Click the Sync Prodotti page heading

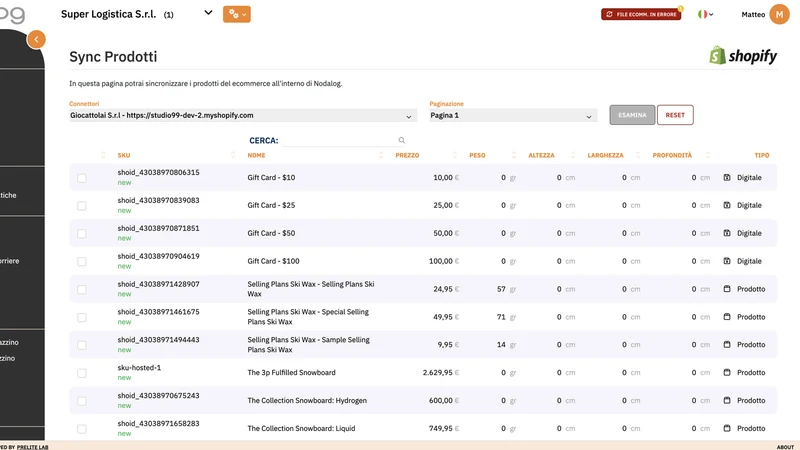click(x=113, y=57)
